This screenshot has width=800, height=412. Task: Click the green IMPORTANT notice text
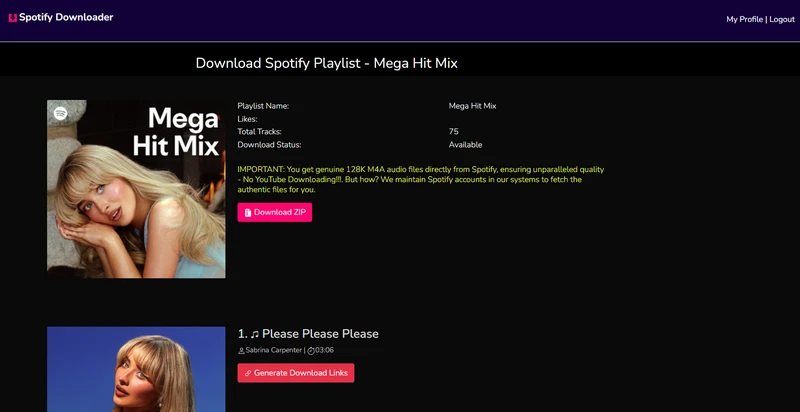tap(421, 179)
